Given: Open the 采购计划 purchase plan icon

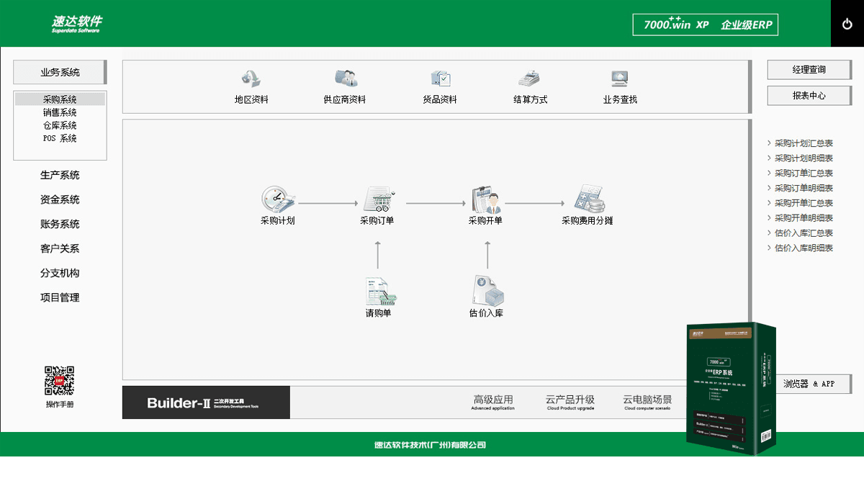Looking at the screenshot, I should 277,199.
